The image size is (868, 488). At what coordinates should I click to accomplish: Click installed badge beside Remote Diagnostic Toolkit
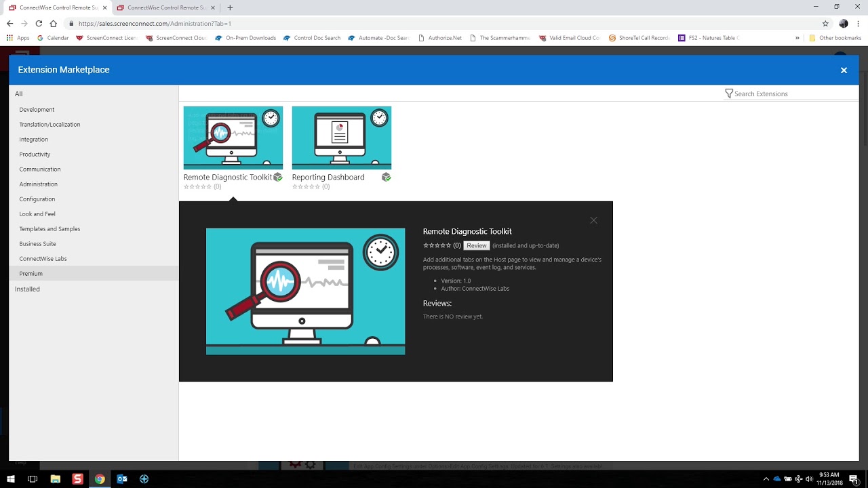(278, 177)
